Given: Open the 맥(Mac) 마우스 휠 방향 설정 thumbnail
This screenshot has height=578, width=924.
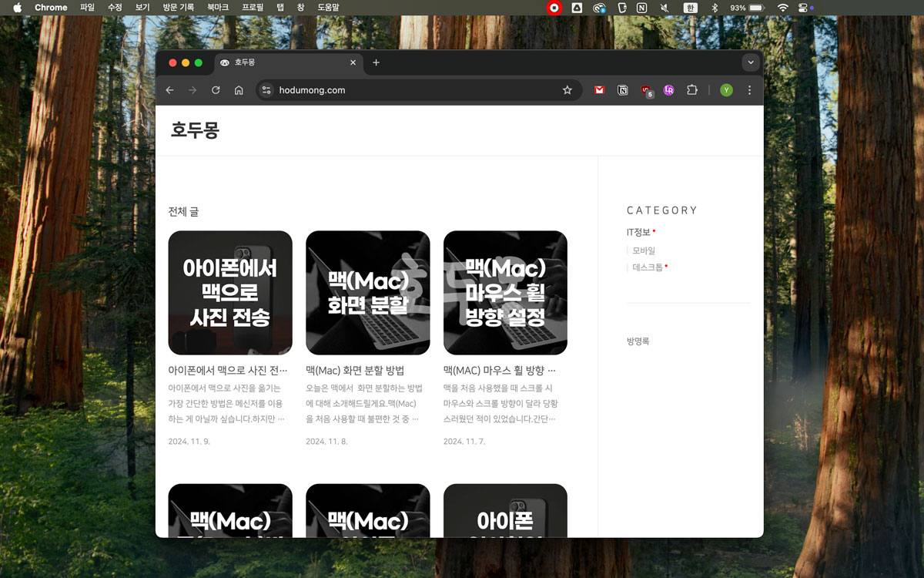Looking at the screenshot, I should click(505, 293).
